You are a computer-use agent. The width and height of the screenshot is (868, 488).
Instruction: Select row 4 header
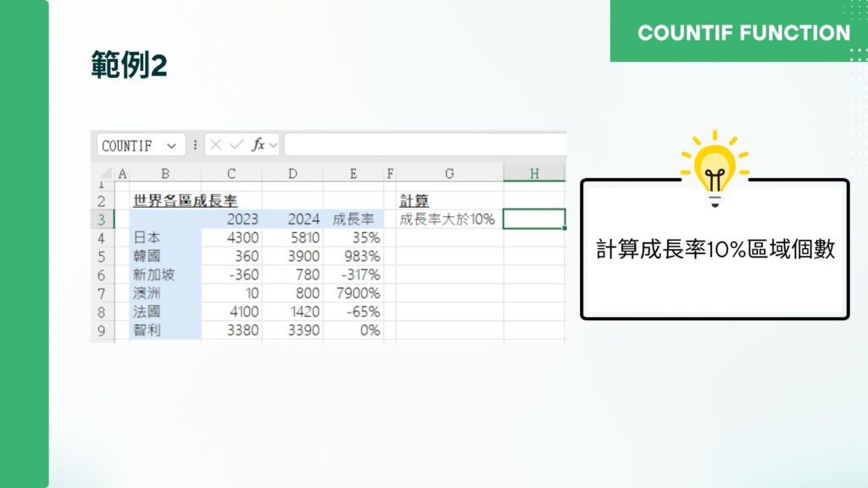pos(102,238)
